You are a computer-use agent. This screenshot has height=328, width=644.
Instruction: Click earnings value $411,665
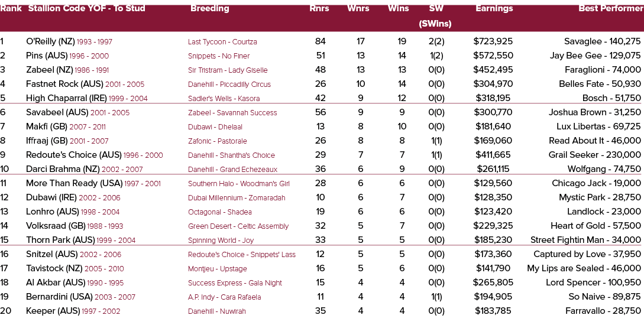coord(493,155)
